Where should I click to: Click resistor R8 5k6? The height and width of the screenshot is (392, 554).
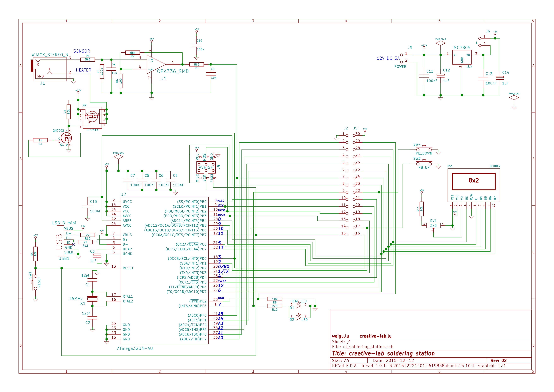point(196,64)
